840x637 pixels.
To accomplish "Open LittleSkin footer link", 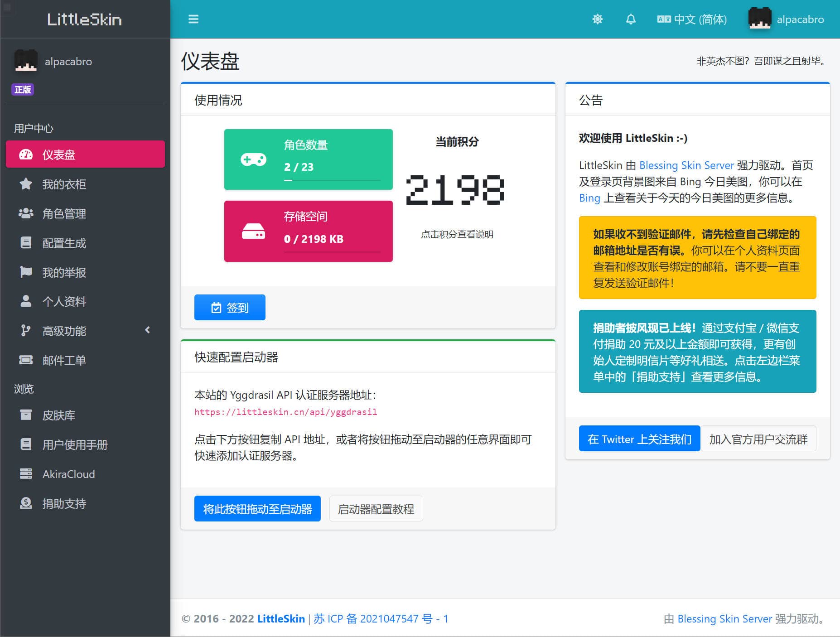I will (x=281, y=618).
